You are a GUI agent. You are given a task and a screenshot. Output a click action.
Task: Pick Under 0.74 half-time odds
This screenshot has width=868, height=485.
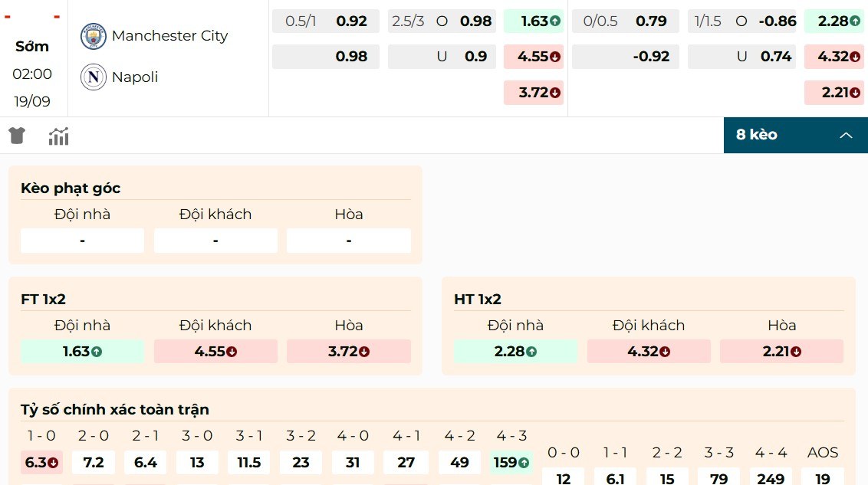pos(741,56)
